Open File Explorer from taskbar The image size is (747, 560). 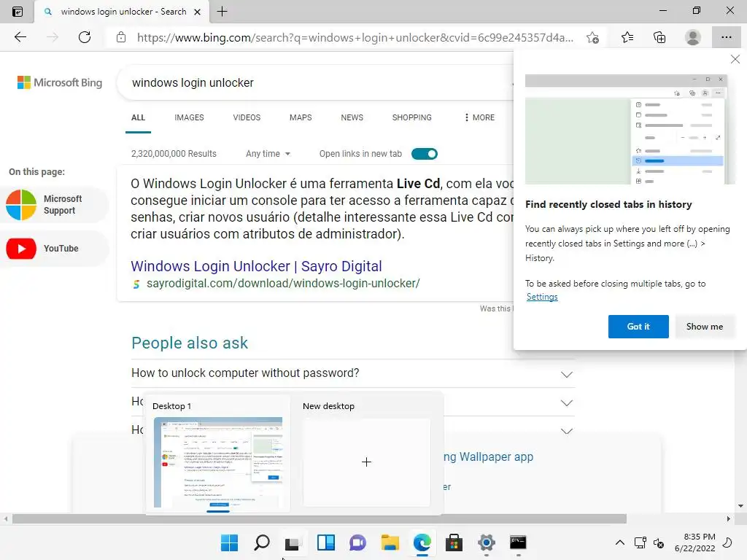390,542
